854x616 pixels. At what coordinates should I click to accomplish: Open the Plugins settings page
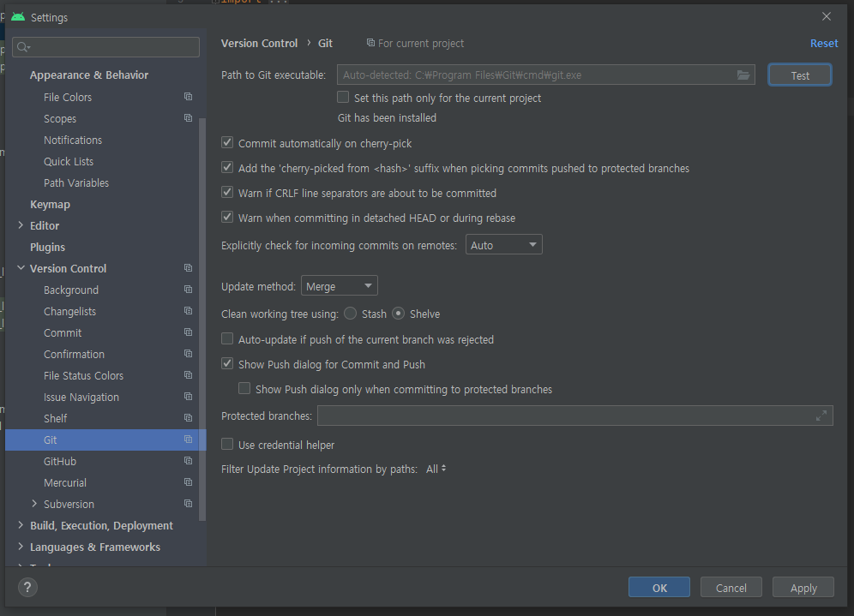click(x=47, y=247)
